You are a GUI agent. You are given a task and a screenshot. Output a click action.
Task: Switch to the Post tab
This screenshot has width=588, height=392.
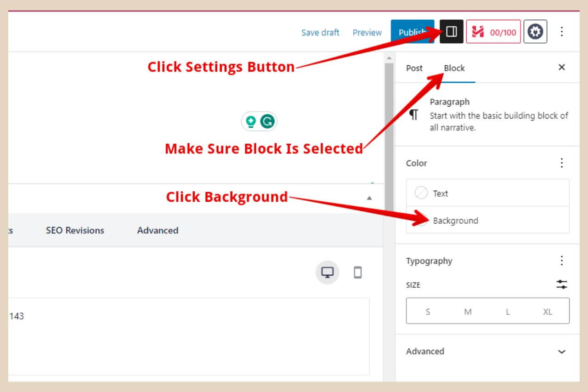(x=414, y=68)
